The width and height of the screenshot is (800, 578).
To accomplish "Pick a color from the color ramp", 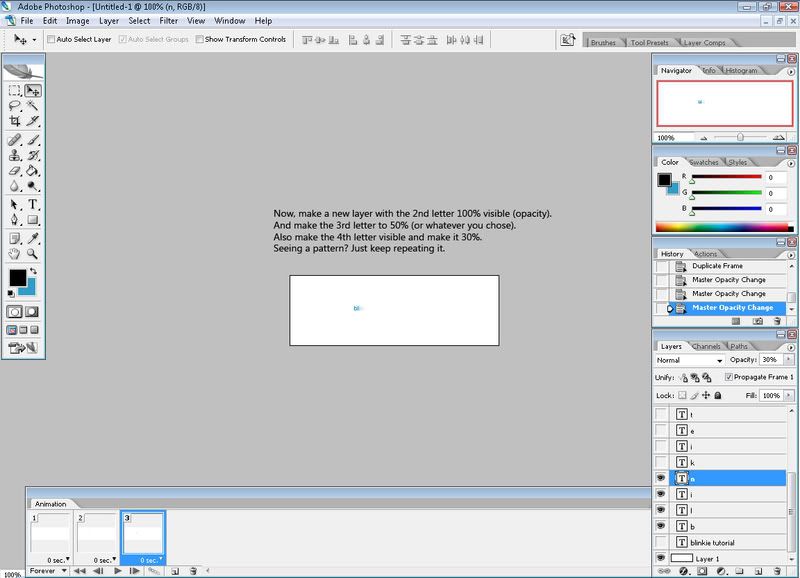I will coord(724,228).
